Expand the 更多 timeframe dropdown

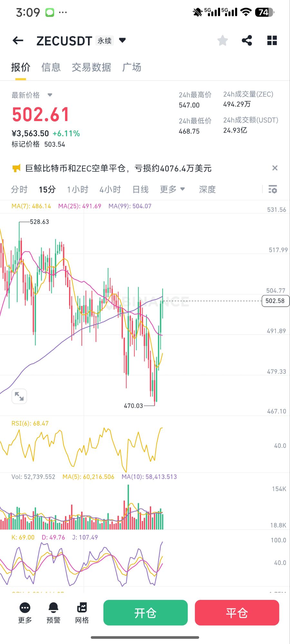click(172, 189)
